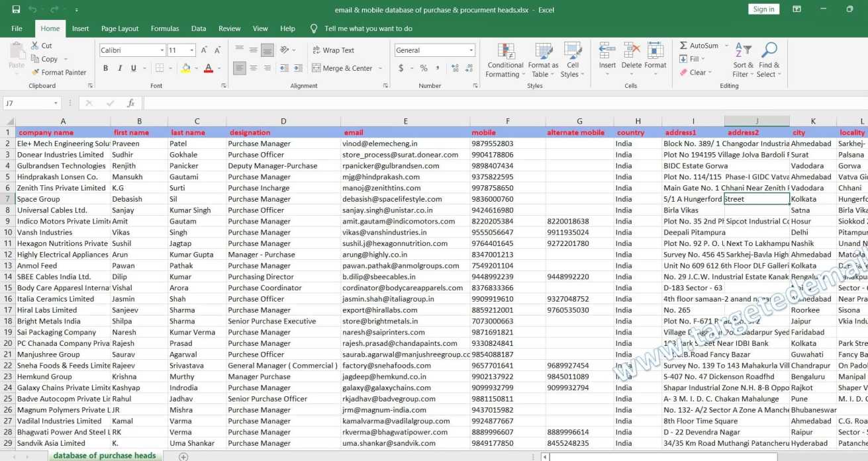Add a new sheet with the plus icon
This screenshot has width=868, height=461.
coord(183,456)
